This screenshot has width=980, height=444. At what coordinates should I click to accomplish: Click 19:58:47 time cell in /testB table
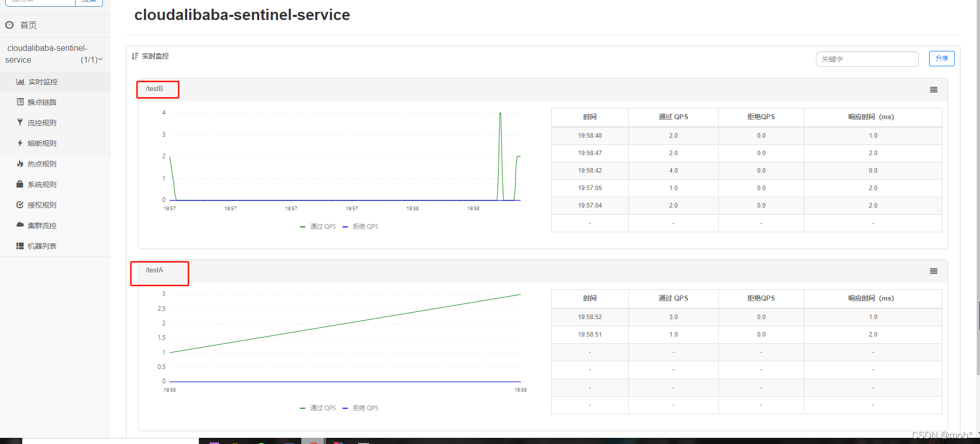[x=590, y=153]
